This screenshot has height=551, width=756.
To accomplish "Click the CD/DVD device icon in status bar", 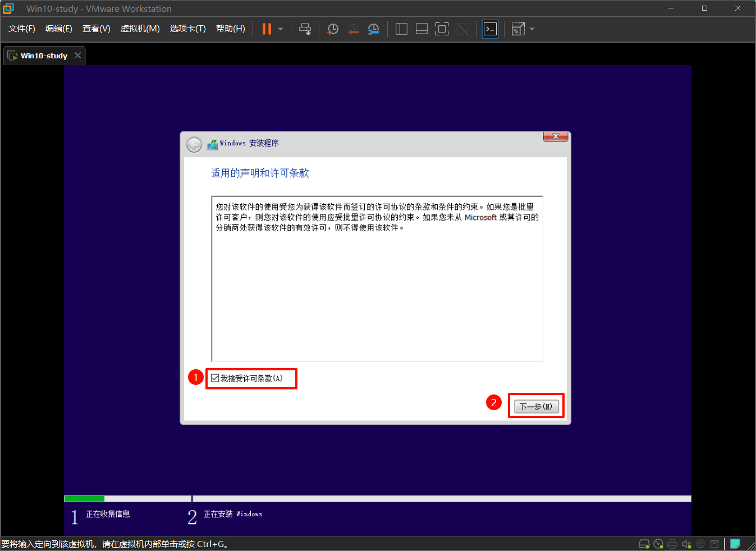I will 658,543.
